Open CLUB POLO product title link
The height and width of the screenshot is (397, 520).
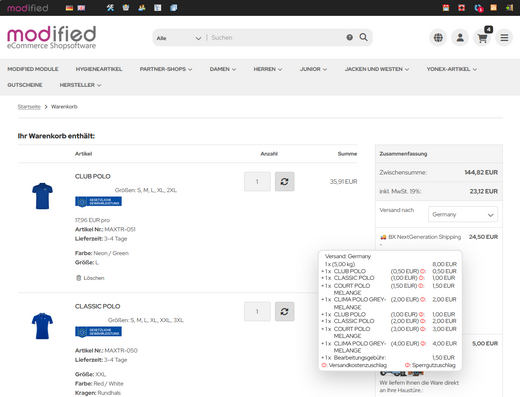93,176
